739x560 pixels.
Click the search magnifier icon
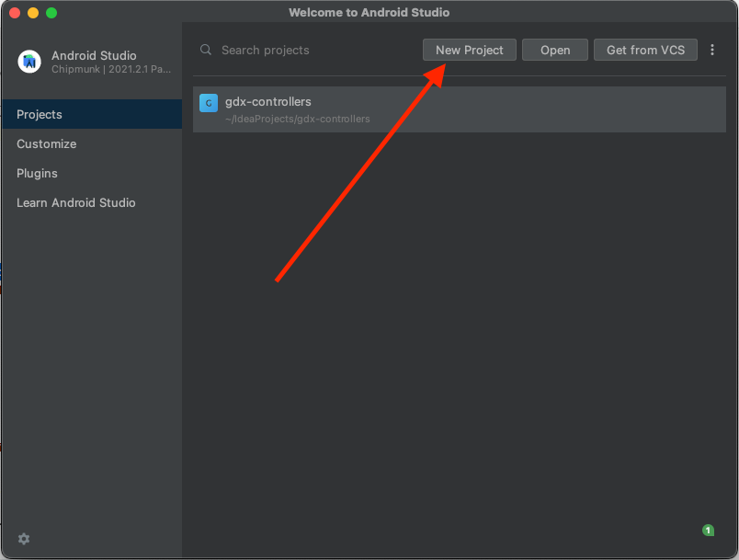coord(206,50)
